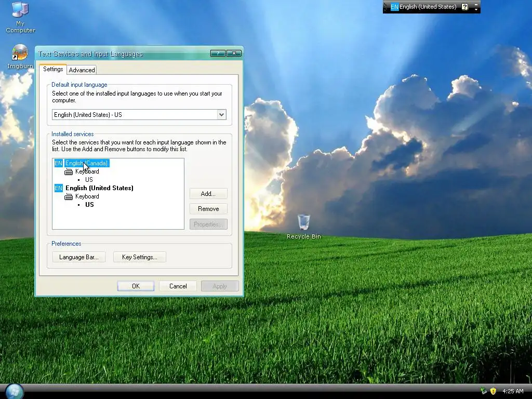
Task: Click the security shield tray icon
Action: 493,391
